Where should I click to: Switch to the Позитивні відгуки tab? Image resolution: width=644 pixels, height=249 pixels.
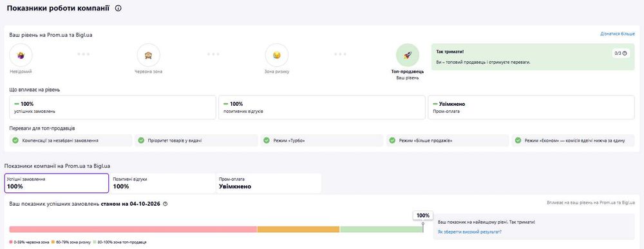coord(163,183)
